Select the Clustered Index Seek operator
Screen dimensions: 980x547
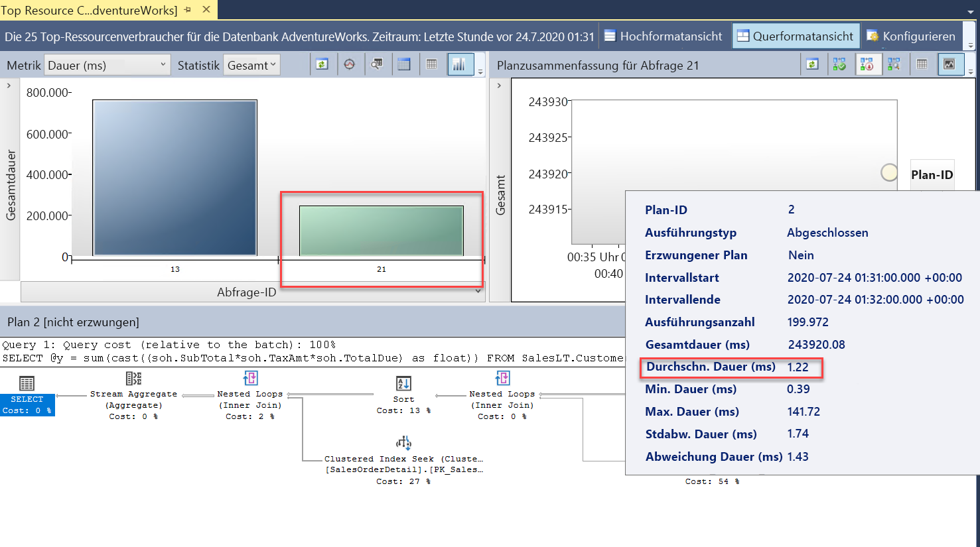click(x=403, y=461)
